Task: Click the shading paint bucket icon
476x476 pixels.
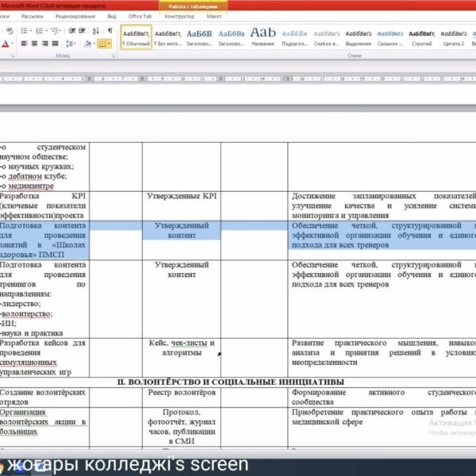Action: (87, 44)
